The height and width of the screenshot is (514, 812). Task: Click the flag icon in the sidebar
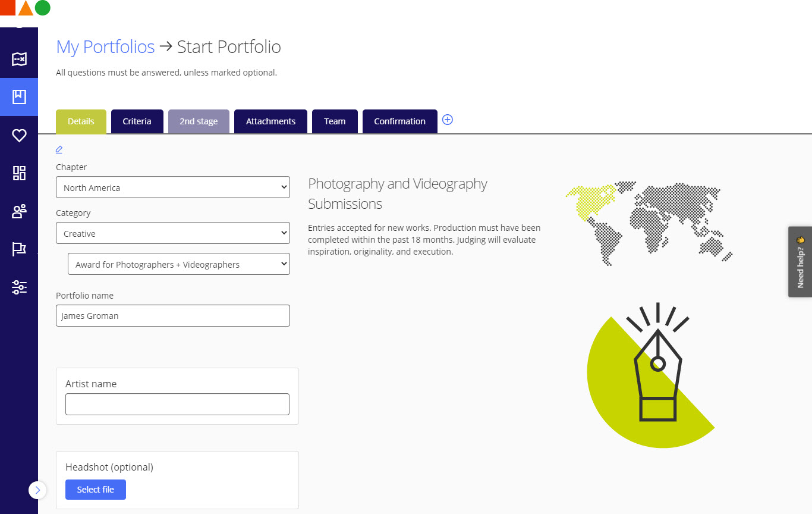point(19,249)
